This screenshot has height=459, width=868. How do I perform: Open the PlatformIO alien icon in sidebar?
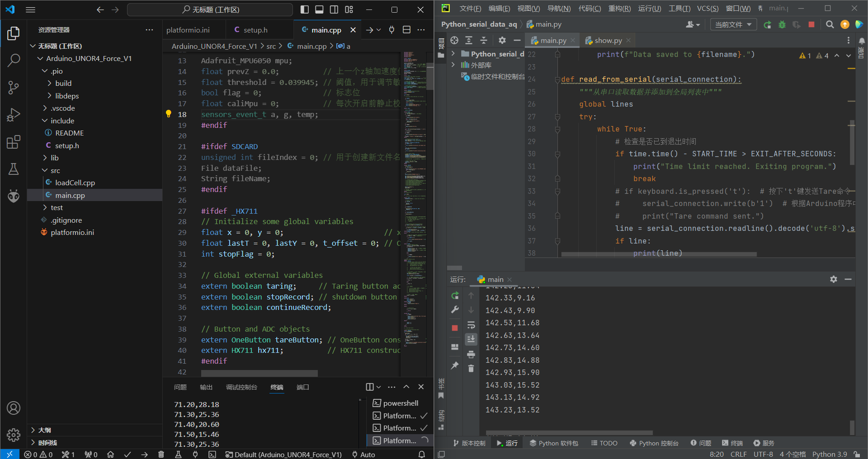(14, 196)
